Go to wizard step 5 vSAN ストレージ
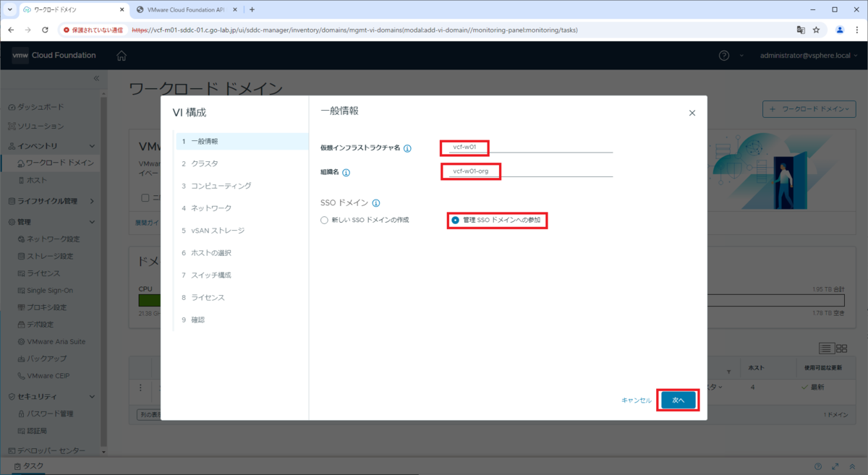Image resolution: width=868 pixels, height=475 pixels. 242,231
